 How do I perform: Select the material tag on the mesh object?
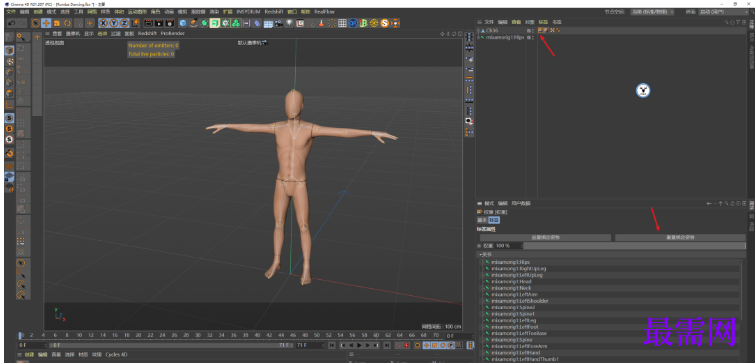(546, 30)
